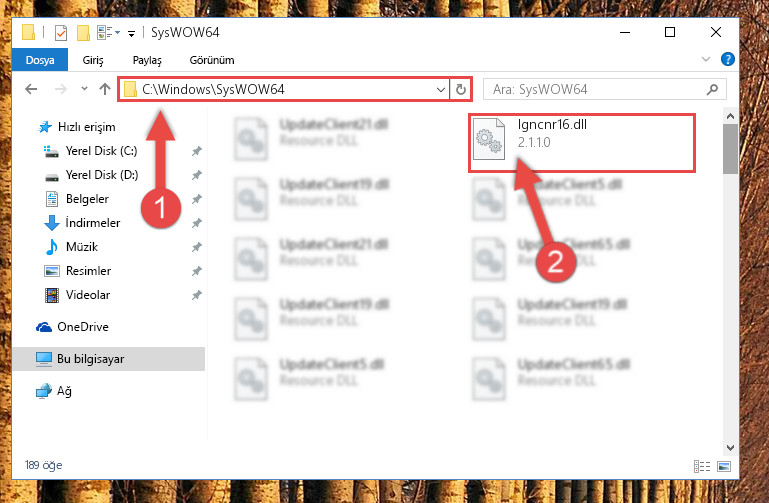Open recent locations dropdown arrow
This screenshot has height=503, width=769.
tap(84, 89)
